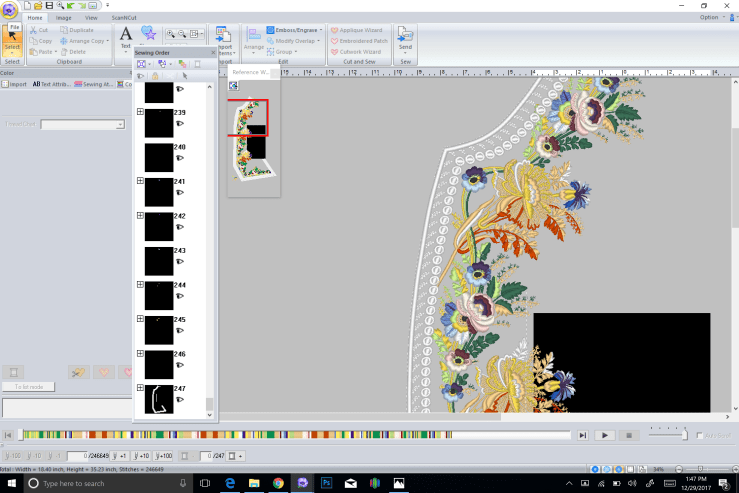Open the Image ribbon tab
739x493 pixels.
pos(63,18)
